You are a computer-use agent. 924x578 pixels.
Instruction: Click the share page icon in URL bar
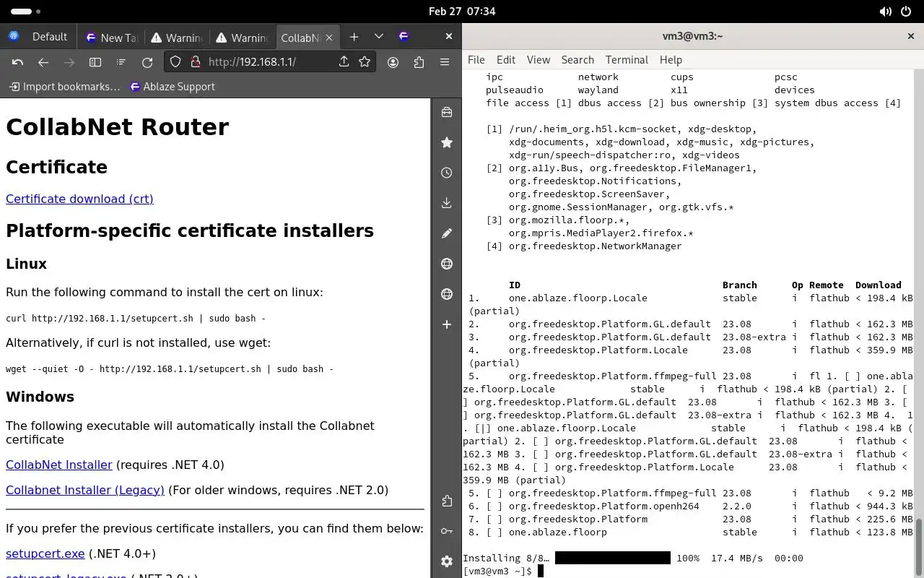click(344, 62)
